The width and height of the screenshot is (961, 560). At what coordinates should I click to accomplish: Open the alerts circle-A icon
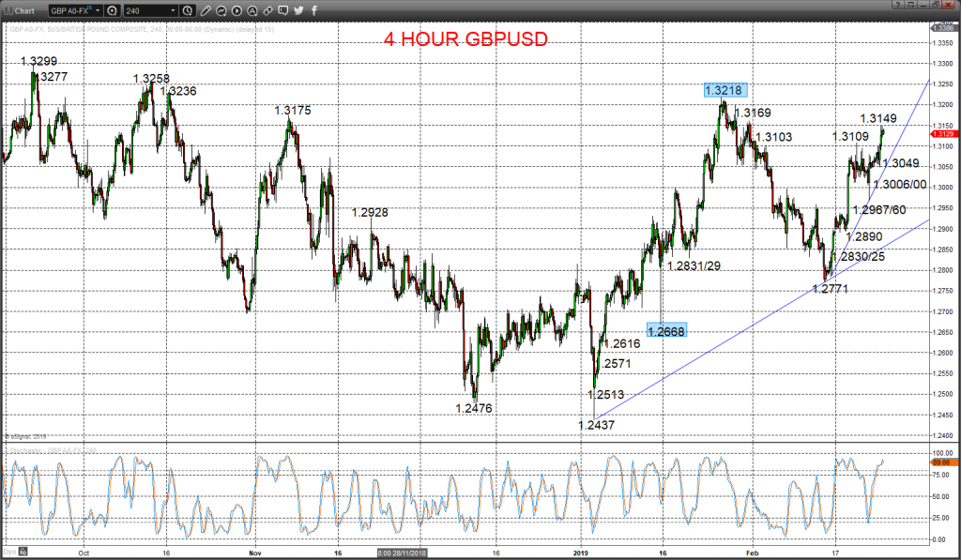coord(252,10)
